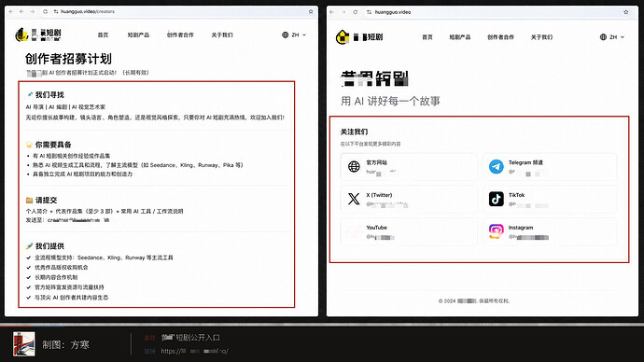Open the YouTube channel card

click(x=409, y=231)
